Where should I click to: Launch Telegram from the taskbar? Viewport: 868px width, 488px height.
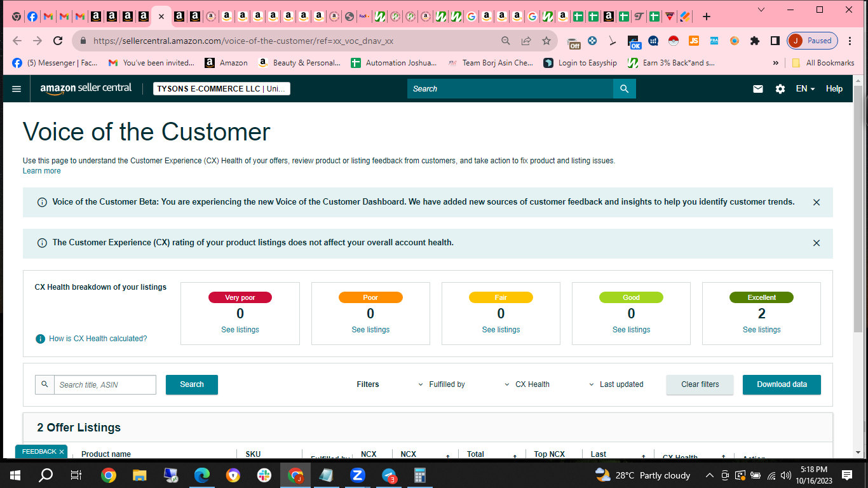point(389,475)
